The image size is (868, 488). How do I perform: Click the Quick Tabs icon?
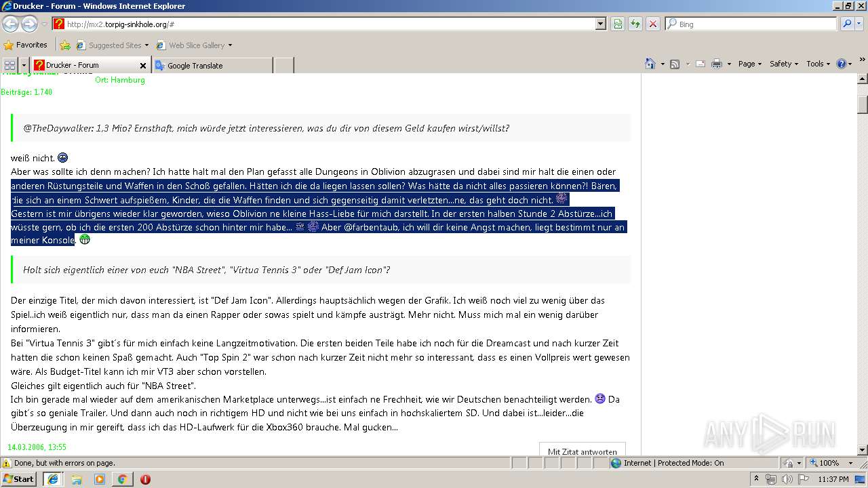(9, 65)
